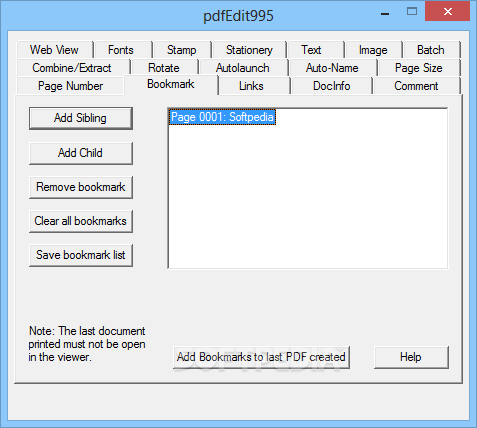The image size is (477, 428).
Task: Open the Text tab
Action: point(315,50)
